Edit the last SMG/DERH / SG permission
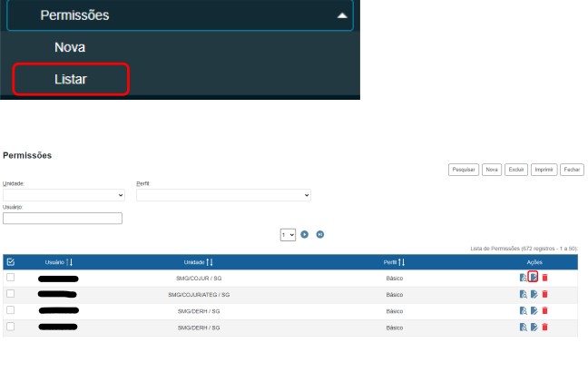 click(534, 326)
